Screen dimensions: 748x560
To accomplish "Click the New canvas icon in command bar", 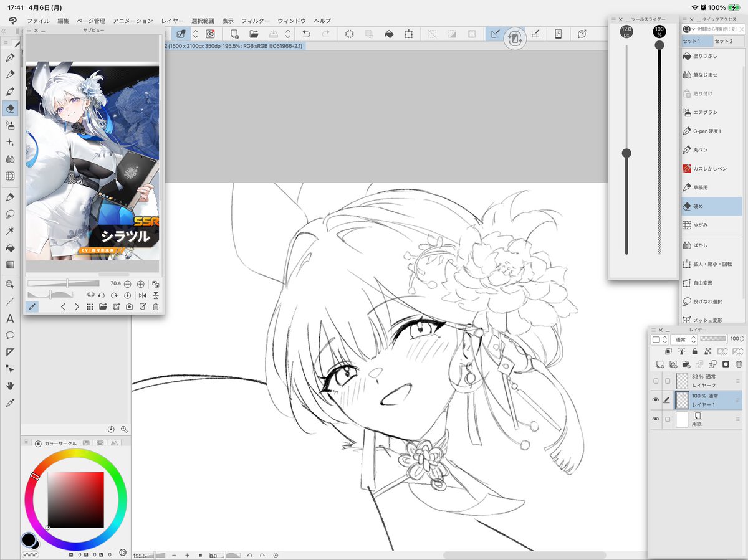I will [x=234, y=34].
